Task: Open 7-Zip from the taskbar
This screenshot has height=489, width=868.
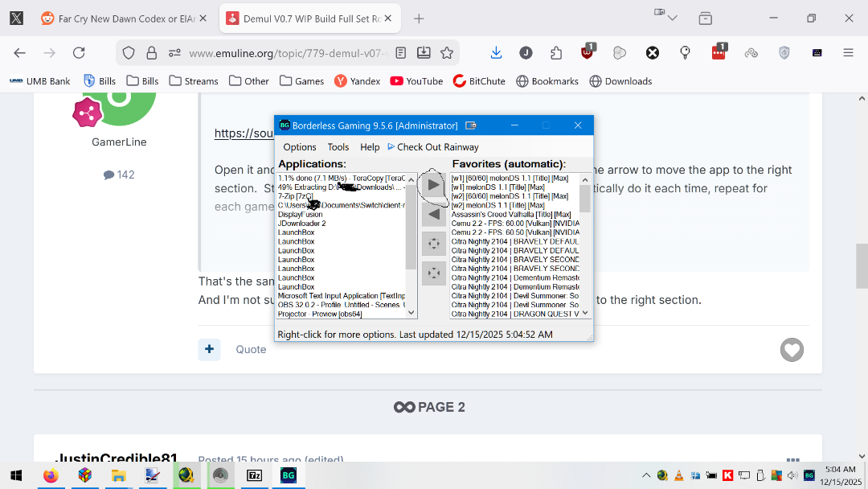Action: [x=255, y=475]
